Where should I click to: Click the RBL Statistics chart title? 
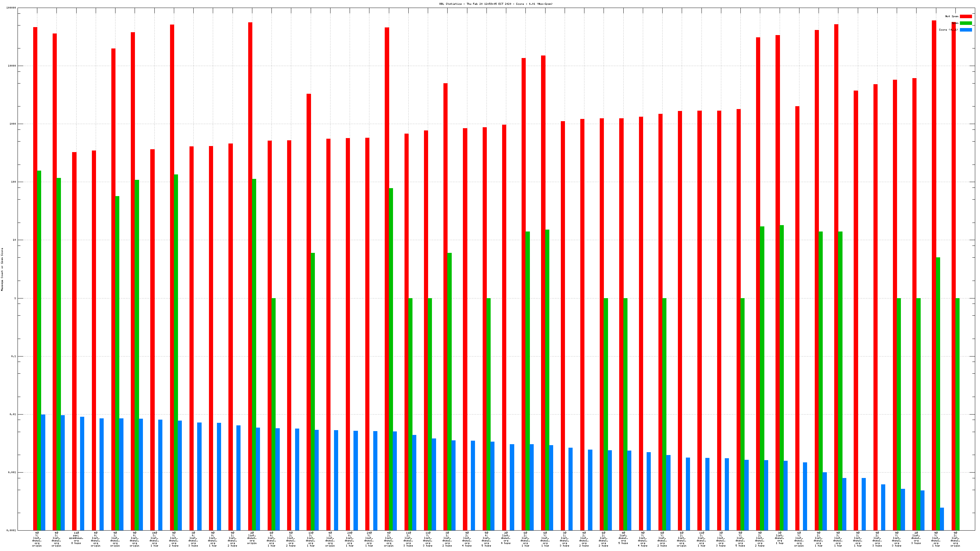[x=496, y=4]
